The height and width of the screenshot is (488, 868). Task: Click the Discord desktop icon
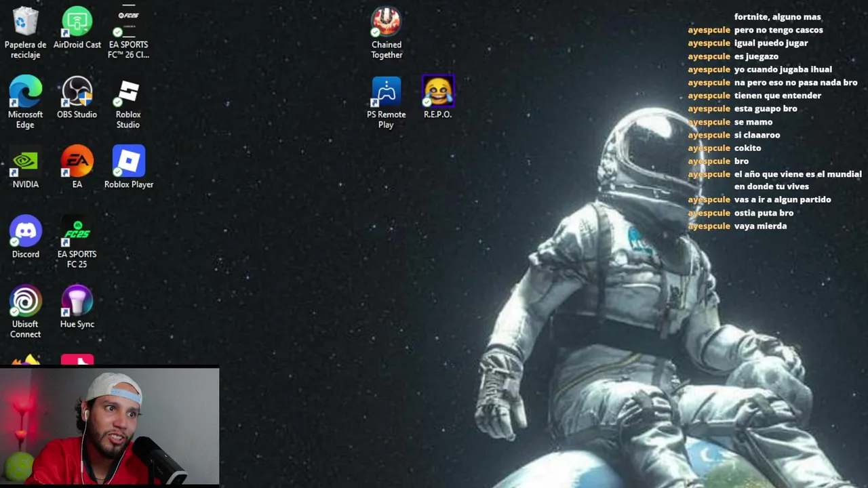(x=25, y=237)
